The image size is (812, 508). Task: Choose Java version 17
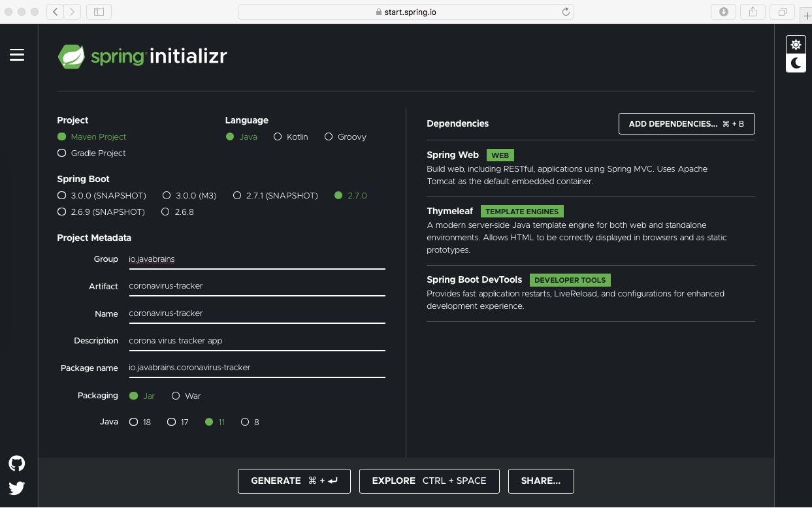pyautogui.click(x=178, y=422)
